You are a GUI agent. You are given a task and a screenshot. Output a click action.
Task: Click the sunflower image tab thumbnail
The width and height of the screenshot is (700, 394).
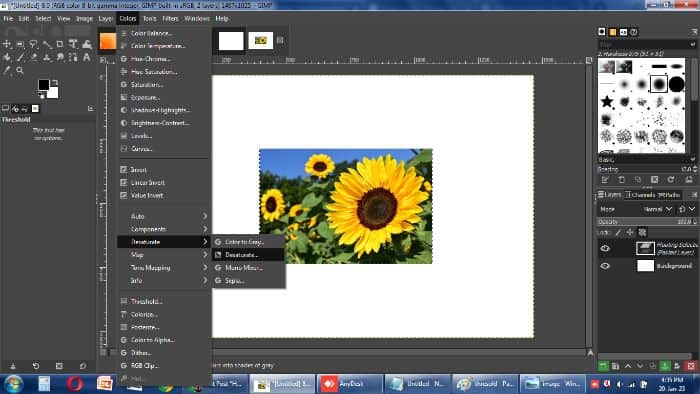[x=261, y=41]
